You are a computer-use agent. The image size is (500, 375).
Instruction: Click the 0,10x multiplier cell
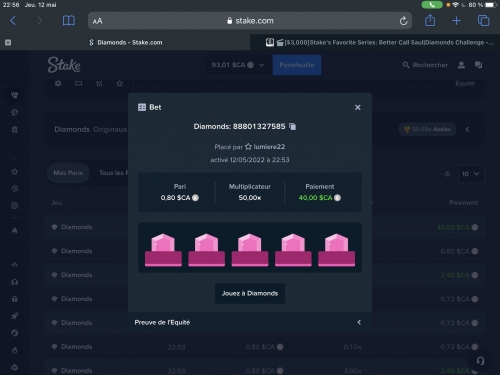[x=352, y=347]
